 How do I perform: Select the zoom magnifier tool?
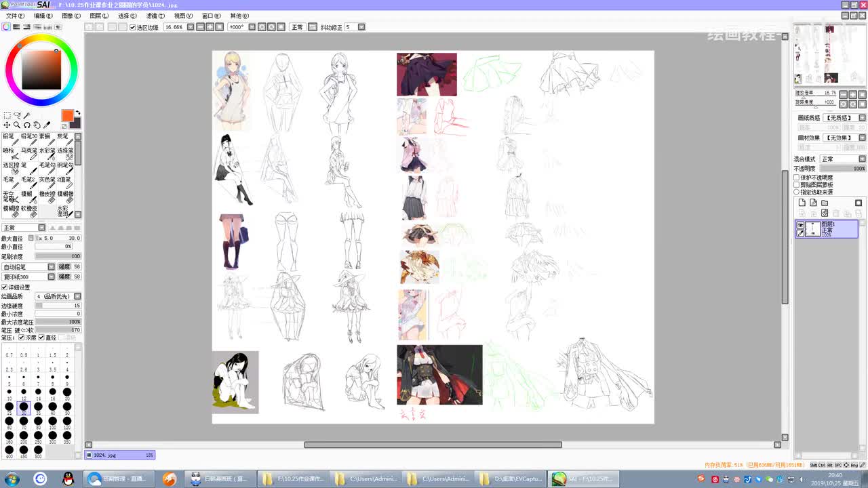[x=17, y=125]
